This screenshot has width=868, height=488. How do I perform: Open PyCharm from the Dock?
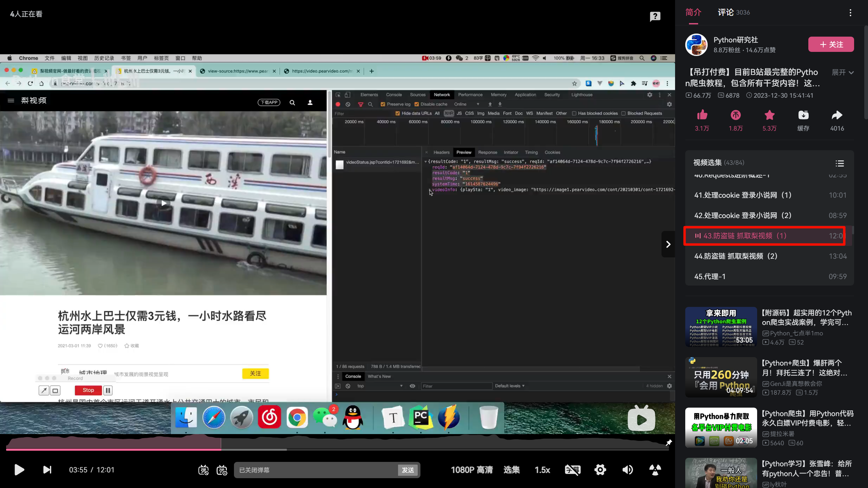[x=421, y=417]
